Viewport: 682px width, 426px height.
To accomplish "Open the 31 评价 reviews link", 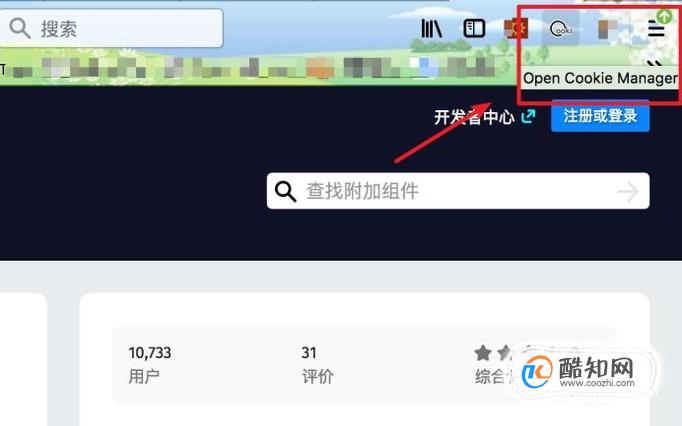I will [x=317, y=365].
